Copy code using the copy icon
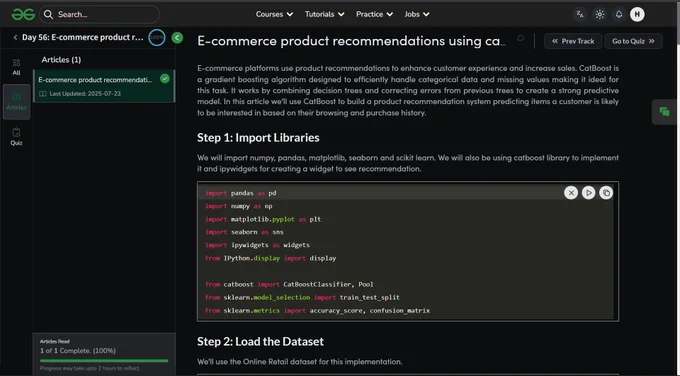The height and width of the screenshot is (376, 680). click(606, 193)
